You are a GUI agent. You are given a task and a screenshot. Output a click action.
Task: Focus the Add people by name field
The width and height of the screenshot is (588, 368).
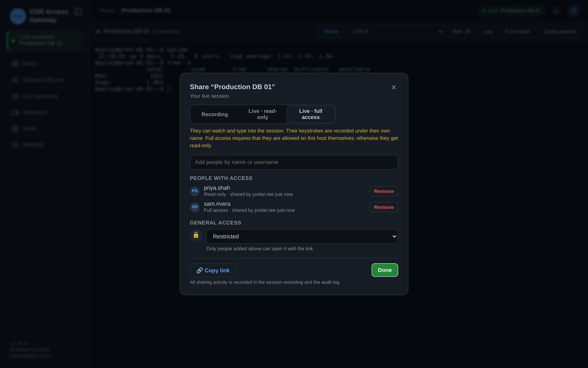click(294, 162)
